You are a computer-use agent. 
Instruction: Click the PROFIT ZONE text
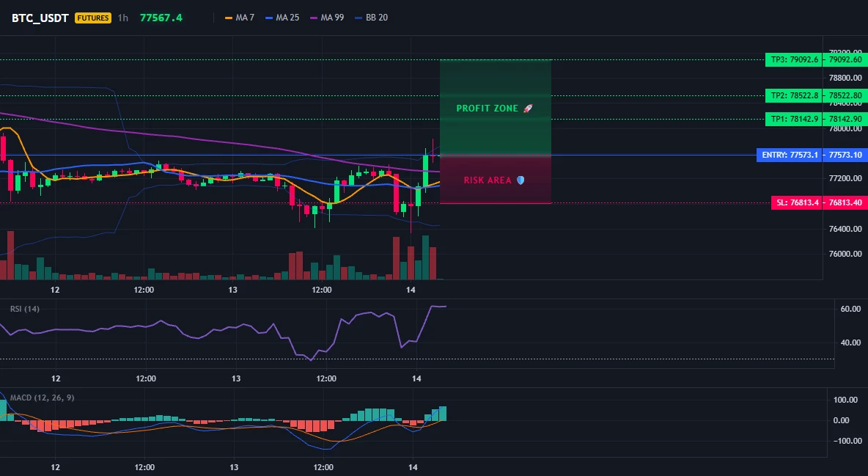[x=487, y=109]
